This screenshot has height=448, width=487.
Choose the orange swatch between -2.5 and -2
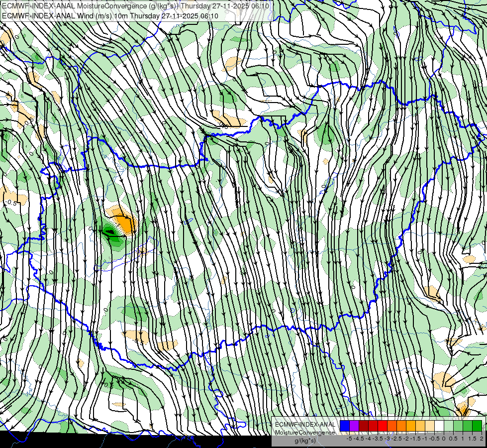coord(401,426)
